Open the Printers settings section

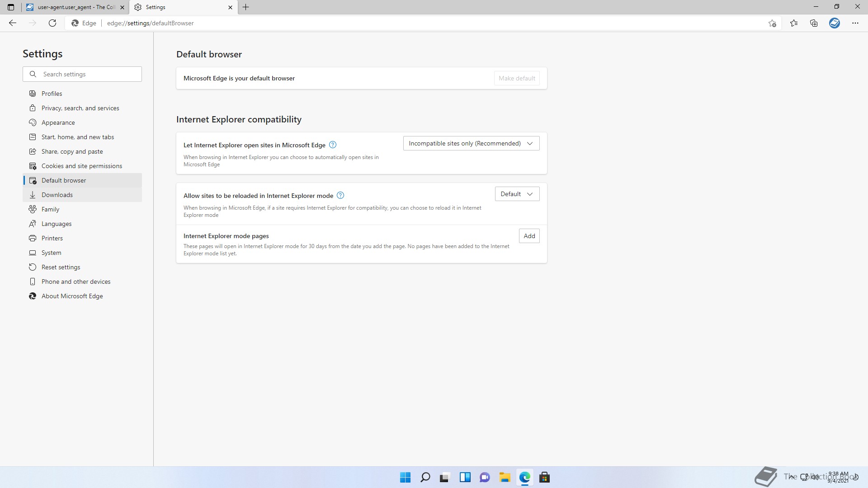82,238
